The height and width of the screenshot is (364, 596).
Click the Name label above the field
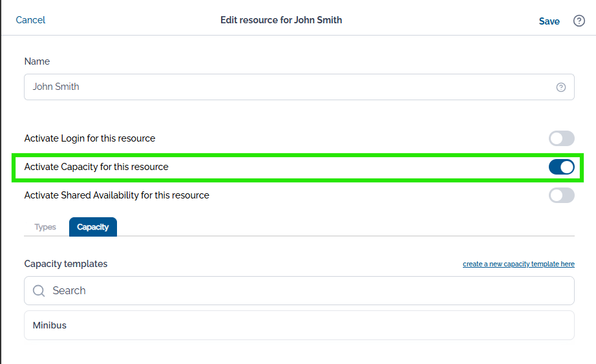(x=37, y=61)
